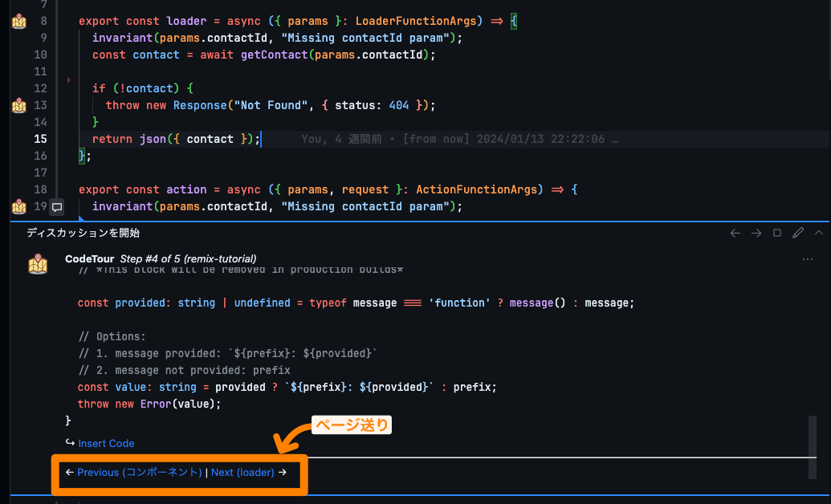The height and width of the screenshot is (504, 831).
Task: Follow the Next (loader) link
Action: point(242,473)
